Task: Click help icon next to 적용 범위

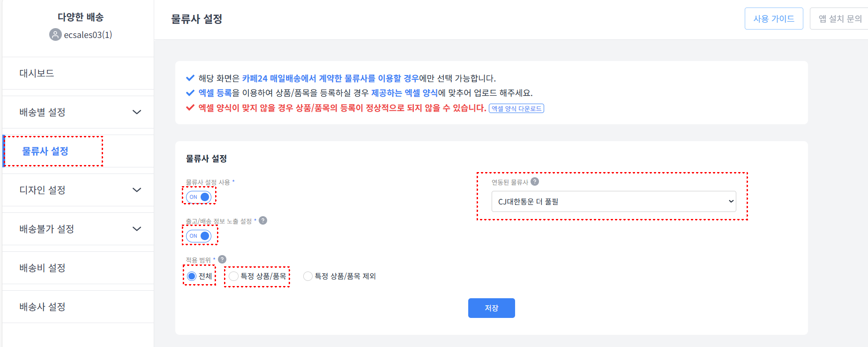Action: tap(222, 259)
